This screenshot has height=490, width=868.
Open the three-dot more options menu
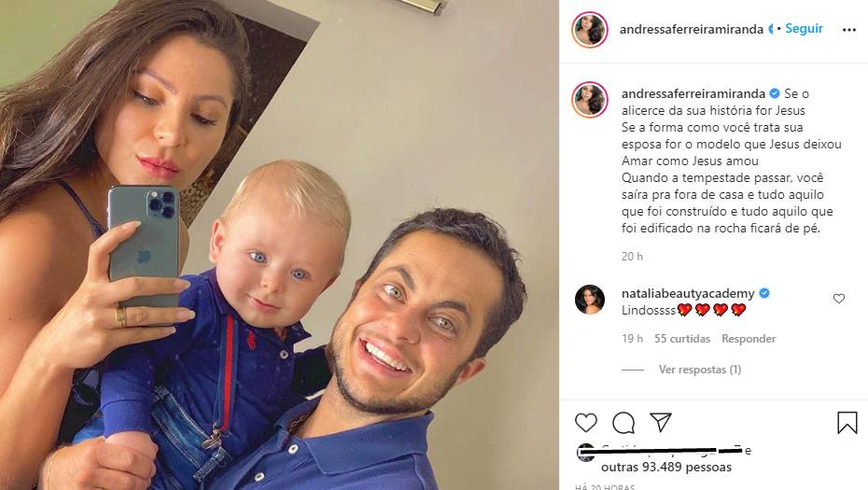click(x=849, y=30)
